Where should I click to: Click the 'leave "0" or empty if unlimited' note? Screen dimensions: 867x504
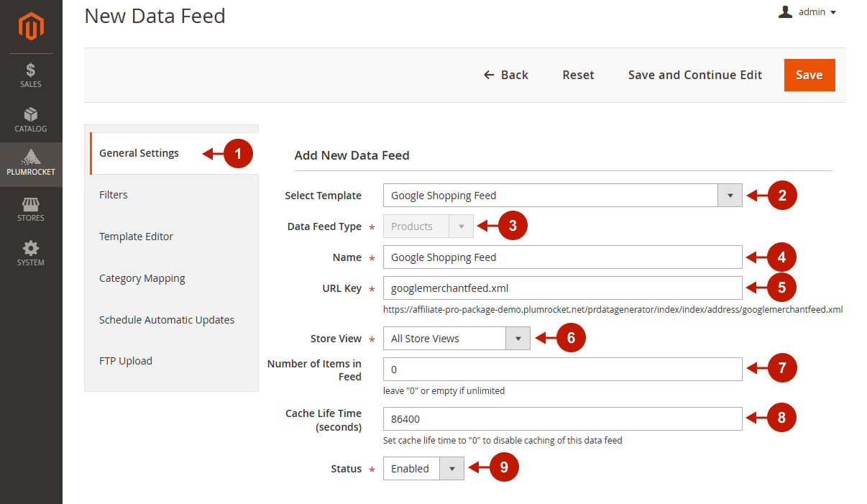pyautogui.click(x=444, y=391)
